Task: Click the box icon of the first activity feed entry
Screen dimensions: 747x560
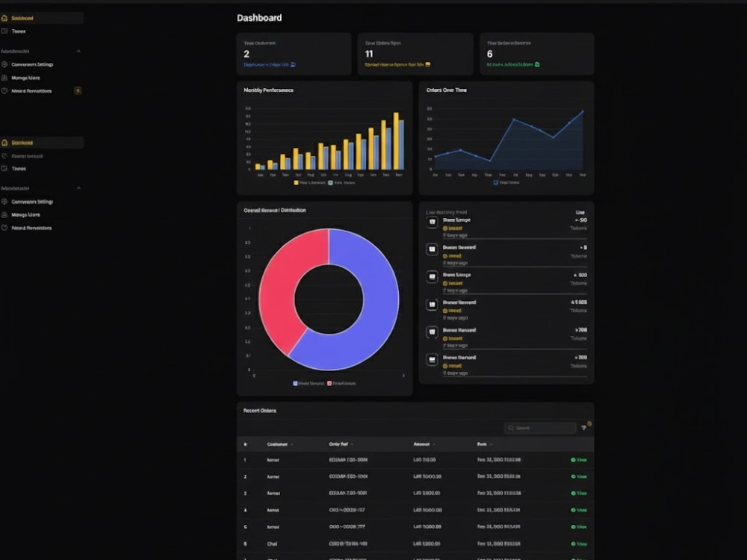Action: pos(432,222)
